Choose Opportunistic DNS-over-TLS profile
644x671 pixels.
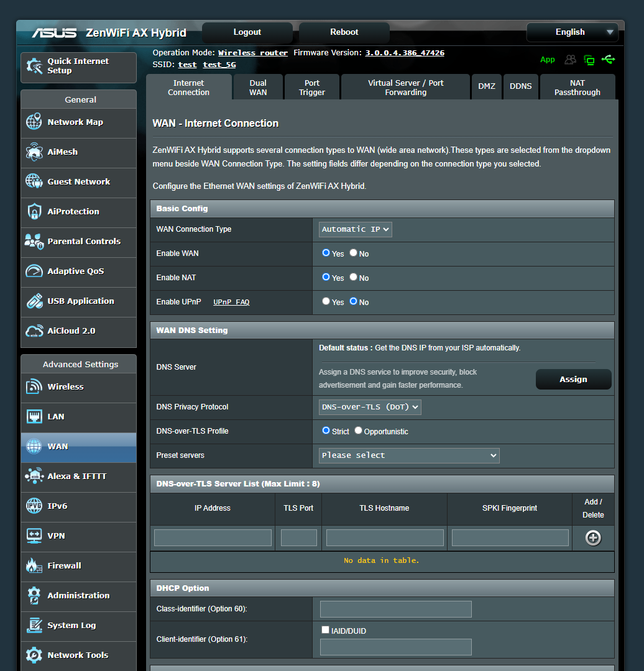[357, 431]
